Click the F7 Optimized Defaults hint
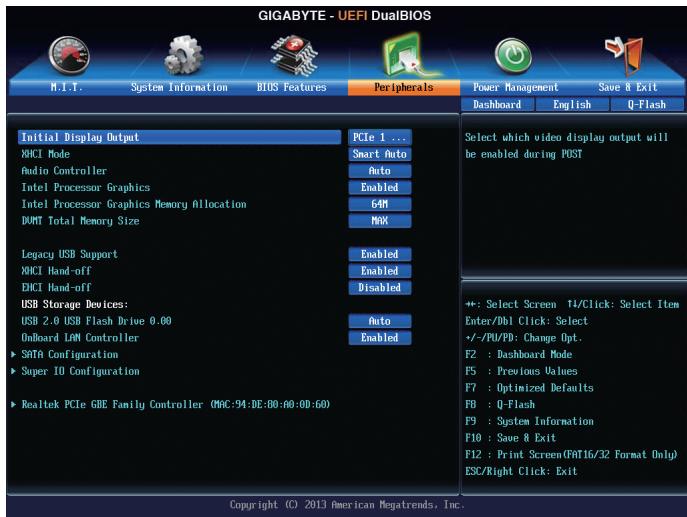The image size is (687, 517). pos(529,387)
